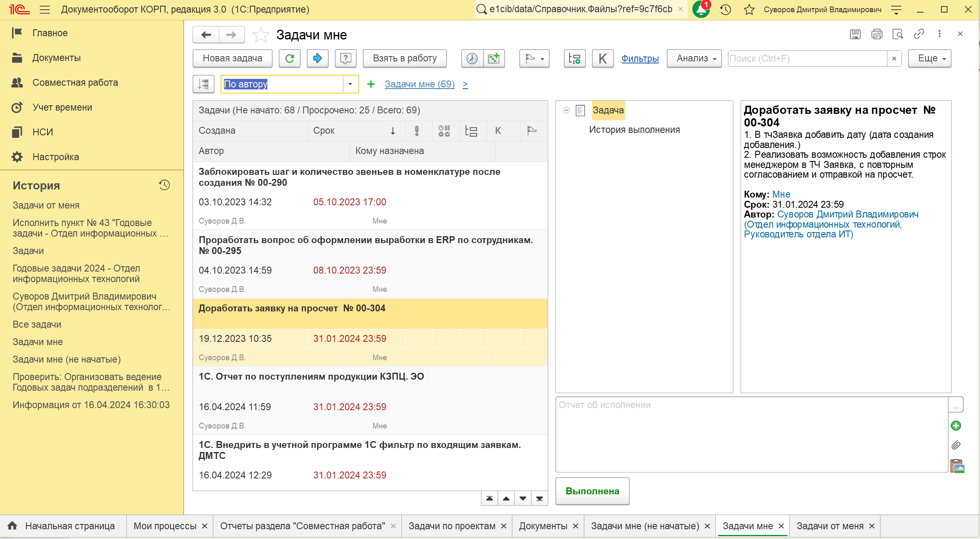Open the Главное section
This screenshot has height=539, width=980.
pos(50,33)
